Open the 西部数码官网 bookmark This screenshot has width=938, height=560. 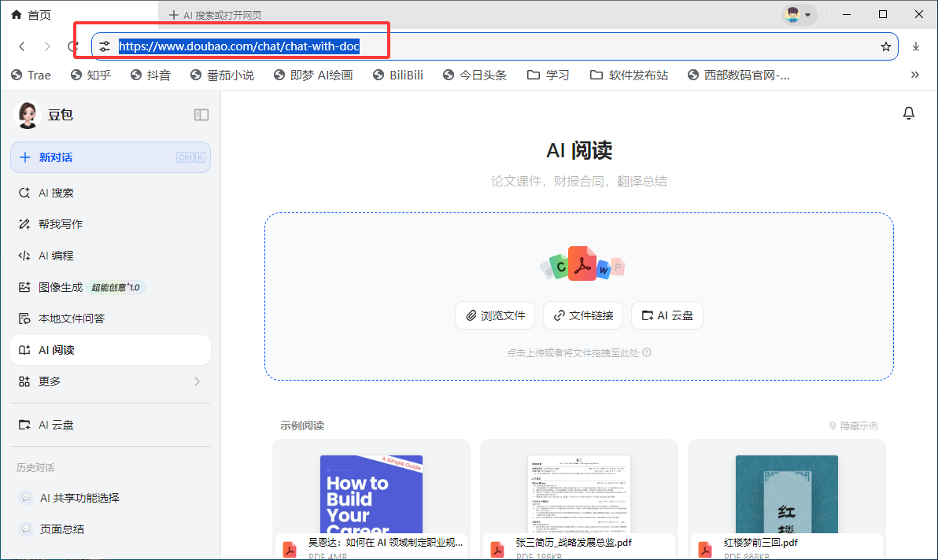(x=739, y=76)
